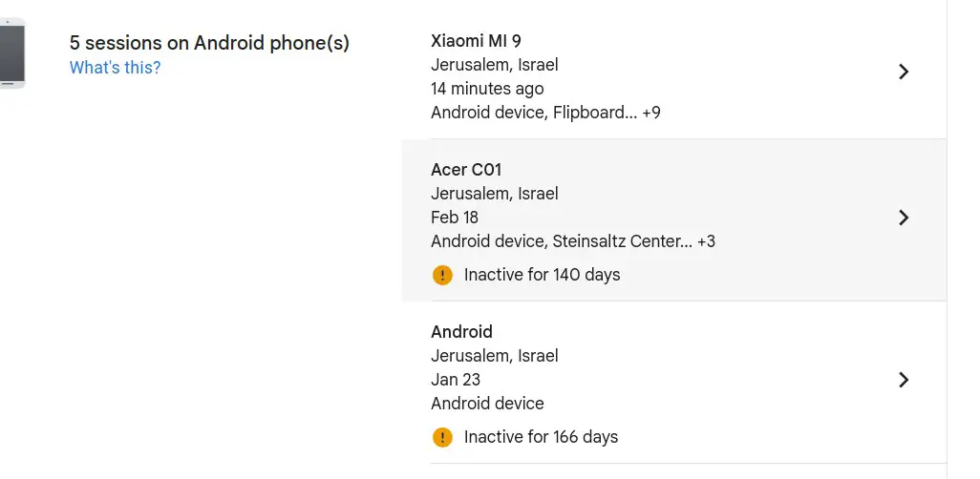Click "Jerusalem, Israel" under Xiaomi MI 9
This screenshot has width=980, height=479.
495,65
